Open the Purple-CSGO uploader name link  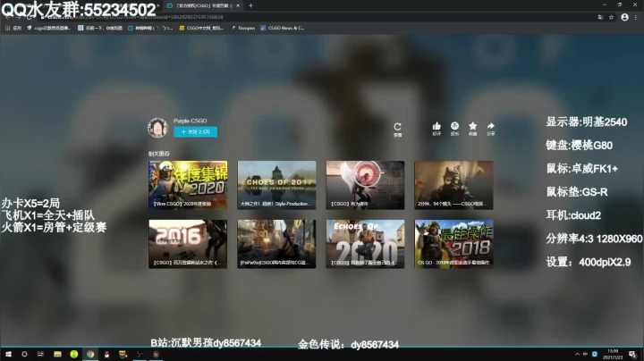tap(190, 121)
